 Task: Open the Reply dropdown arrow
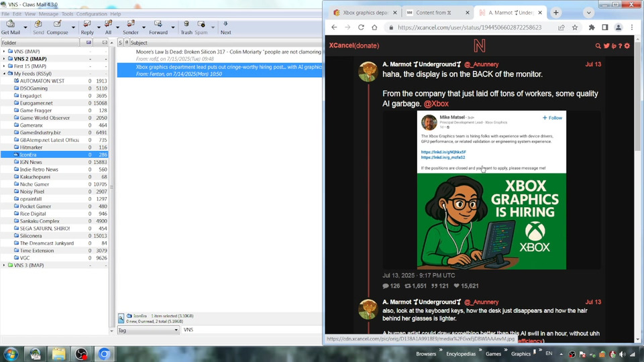pos(99,27)
